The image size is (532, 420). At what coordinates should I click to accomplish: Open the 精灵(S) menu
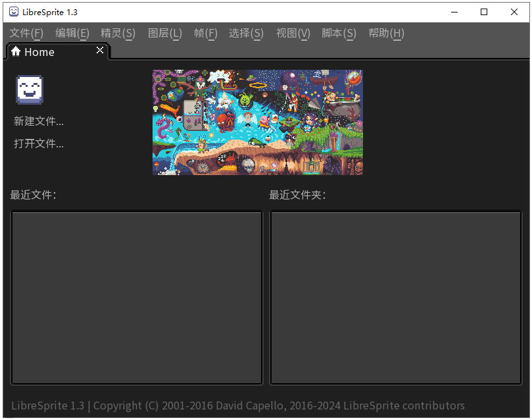point(118,34)
